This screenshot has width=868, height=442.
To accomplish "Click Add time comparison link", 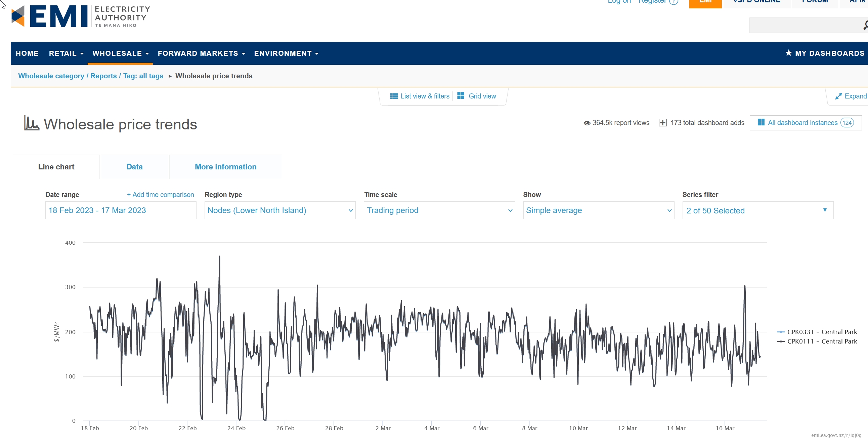I will 160,195.
